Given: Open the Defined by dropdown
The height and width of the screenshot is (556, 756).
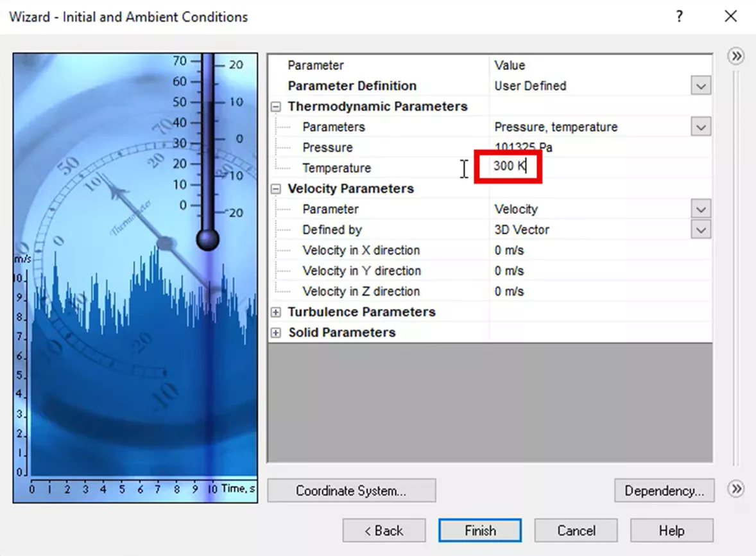Looking at the screenshot, I should coord(701,229).
